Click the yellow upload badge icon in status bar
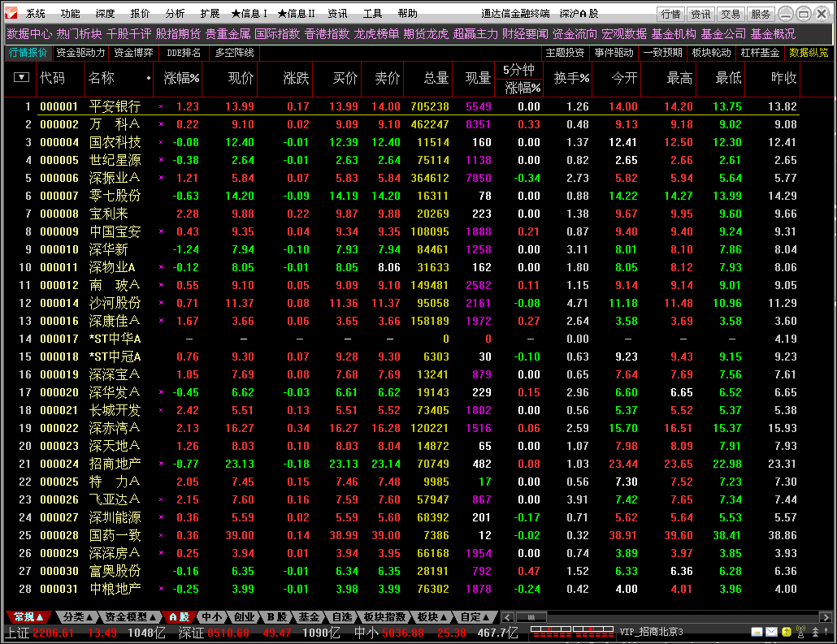 tap(786, 633)
